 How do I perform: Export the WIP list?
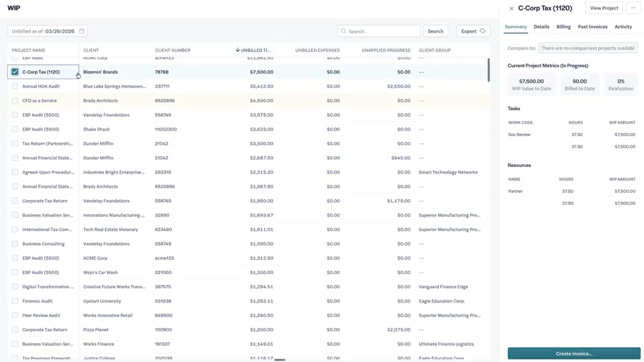click(x=473, y=31)
